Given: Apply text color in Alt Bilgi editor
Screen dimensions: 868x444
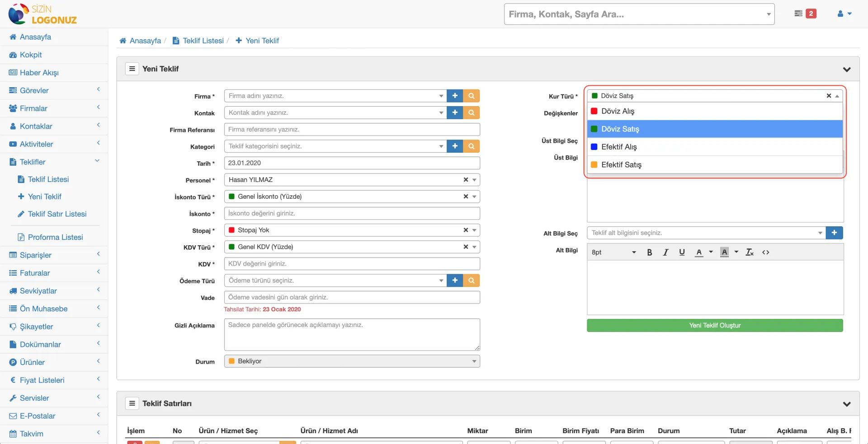Looking at the screenshot, I should pos(699,252).
